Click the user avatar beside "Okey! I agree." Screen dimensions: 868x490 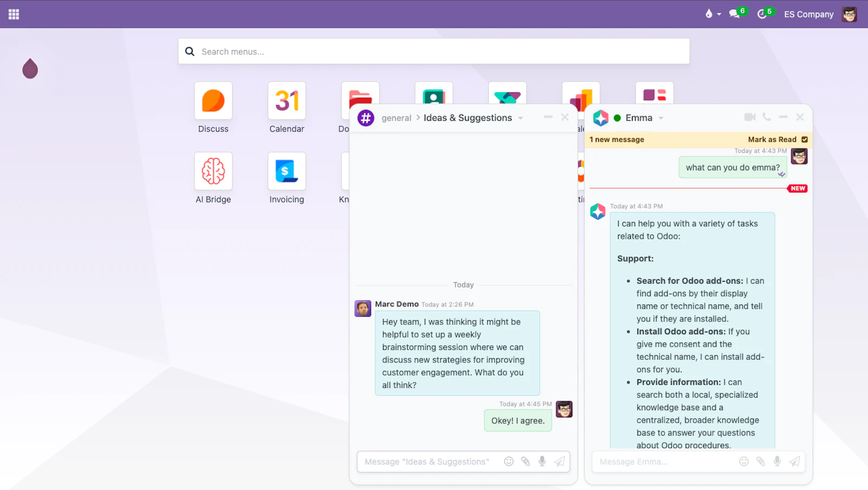(x=564, y=409)
